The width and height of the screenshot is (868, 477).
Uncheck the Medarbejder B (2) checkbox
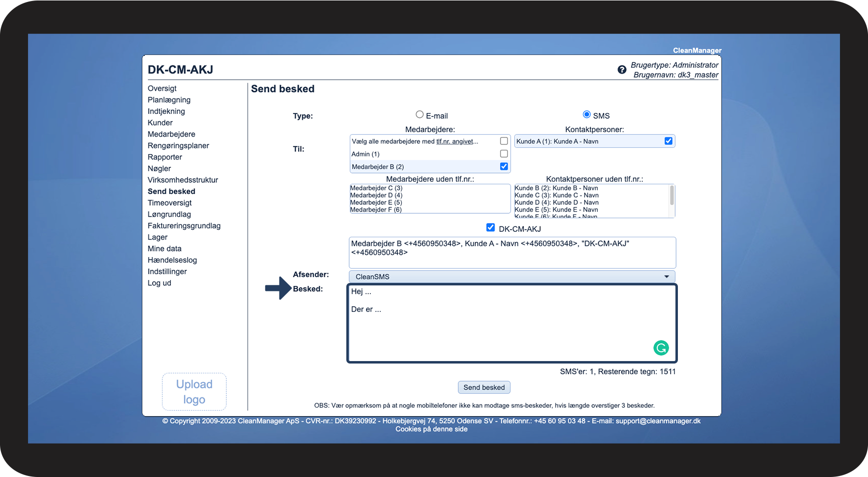[504, 167]
